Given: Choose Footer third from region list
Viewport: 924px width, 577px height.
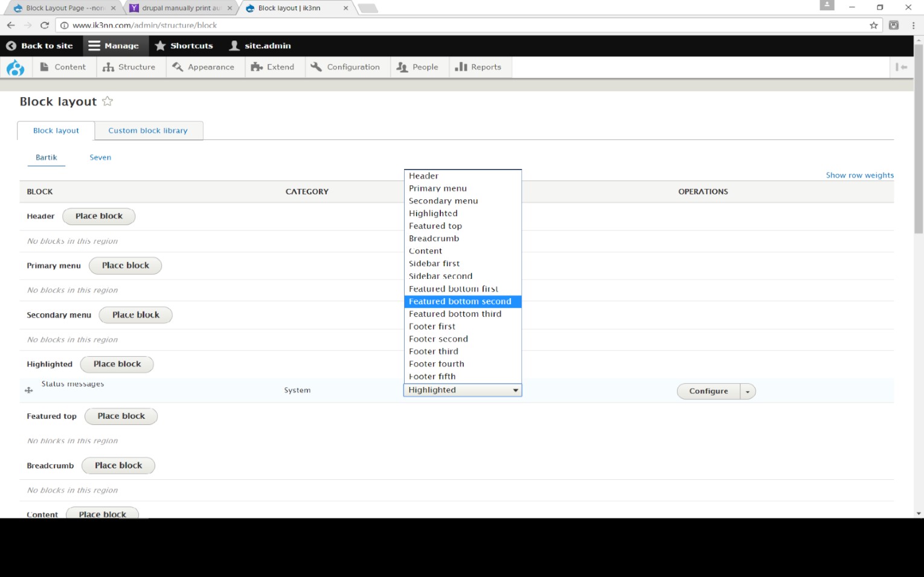Looking at the screenshot, I should [x=463, y=351].
